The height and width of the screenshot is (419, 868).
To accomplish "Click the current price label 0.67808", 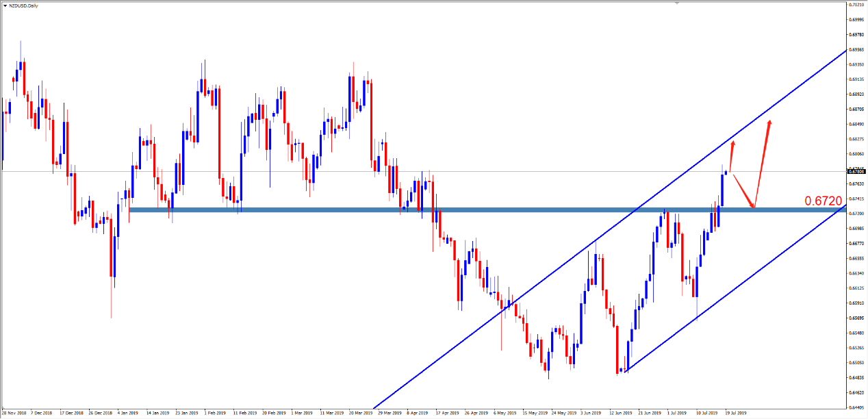I will click(x=856, y=171).
